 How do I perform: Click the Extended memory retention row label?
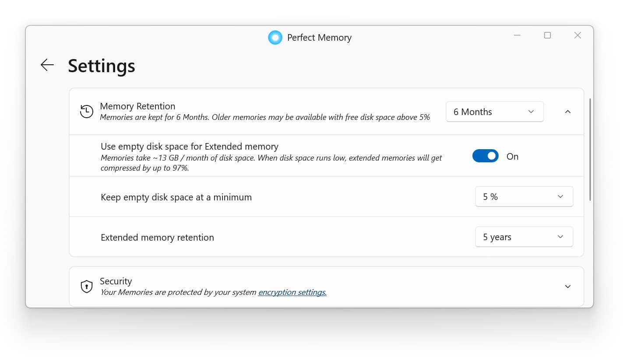[x=157, y=238]
